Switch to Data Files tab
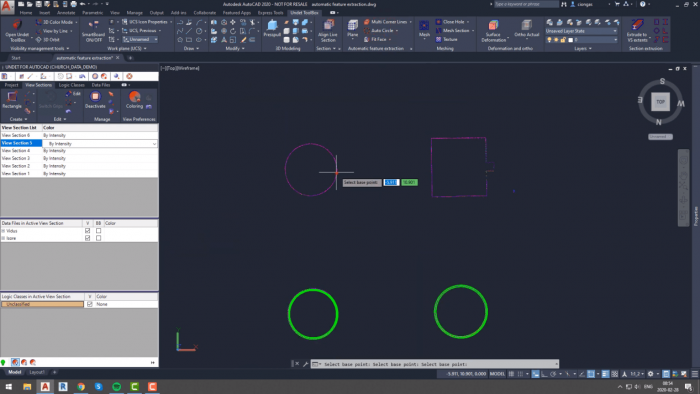 coord(101,85)
